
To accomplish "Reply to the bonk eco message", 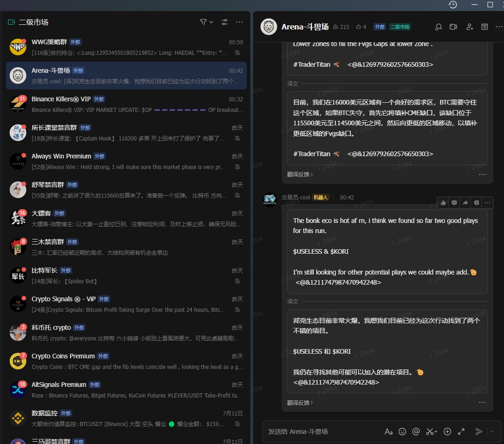I will tap(454, 203).
